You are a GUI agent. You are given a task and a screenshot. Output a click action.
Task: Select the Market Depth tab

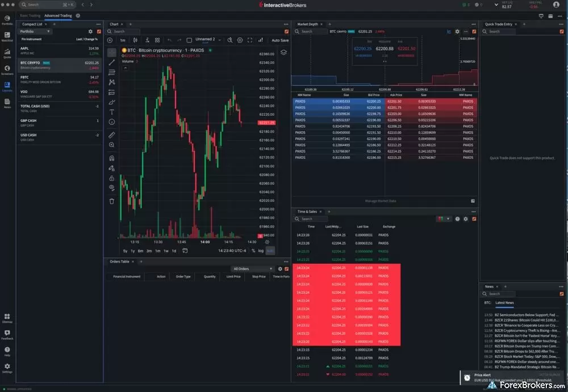pos(307,24)
